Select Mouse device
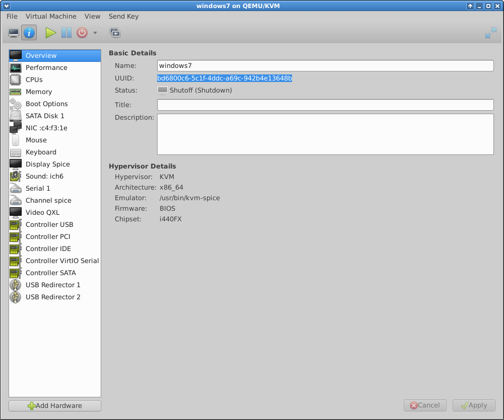 coord(55,140)
